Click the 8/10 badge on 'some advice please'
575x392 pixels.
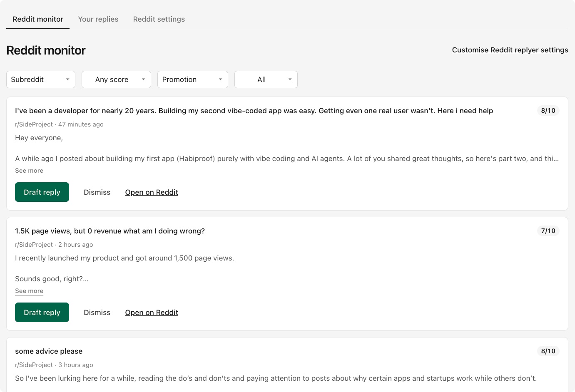(x=548, y=351)
